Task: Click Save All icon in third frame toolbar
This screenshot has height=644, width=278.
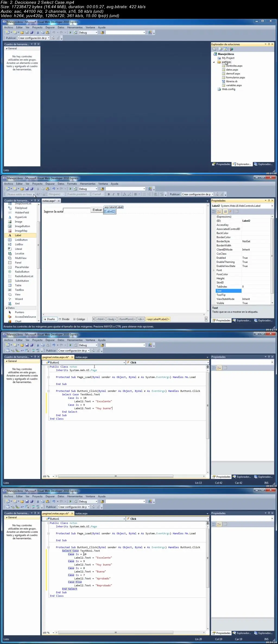Action: point(32,345)
